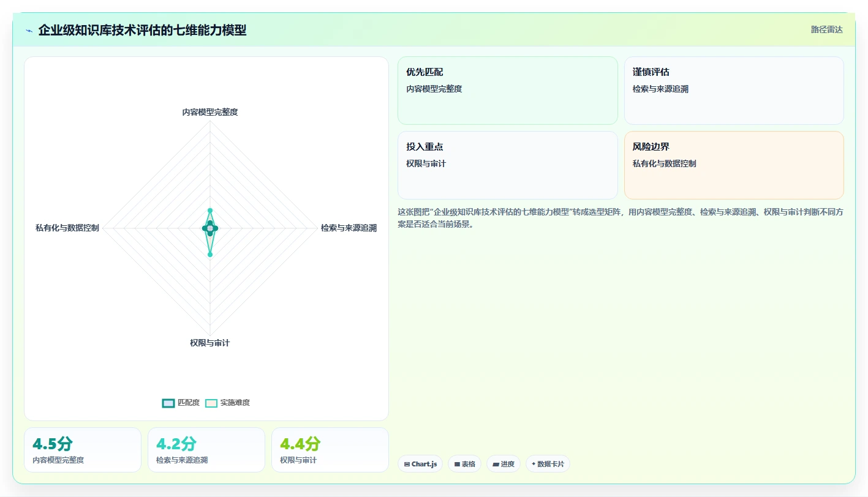
Task: Click the icon in the 进度 chip
Action: (x=496, y=465)
